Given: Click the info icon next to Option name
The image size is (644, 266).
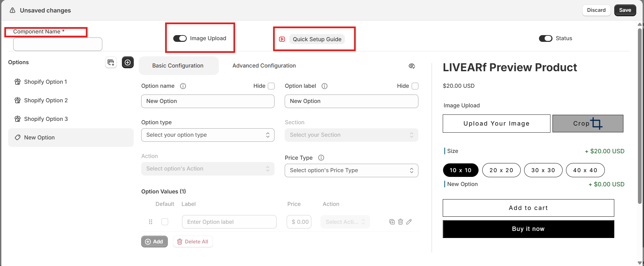Looking at the screenshot, I should (x=183, y=86).
